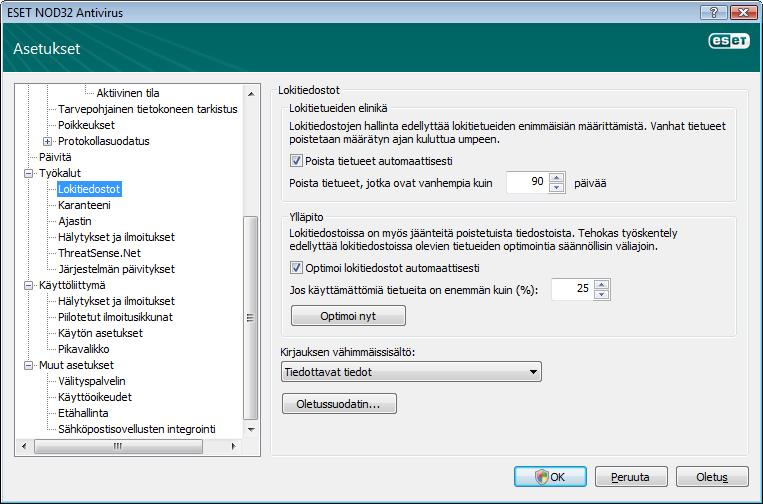
Task: Decrease unused records percentage down arrow
Action: 602,295
